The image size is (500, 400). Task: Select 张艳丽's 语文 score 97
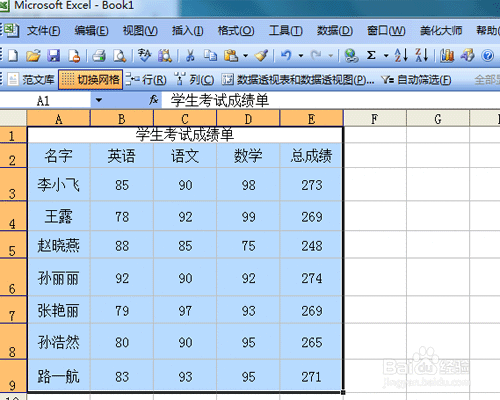185,310
